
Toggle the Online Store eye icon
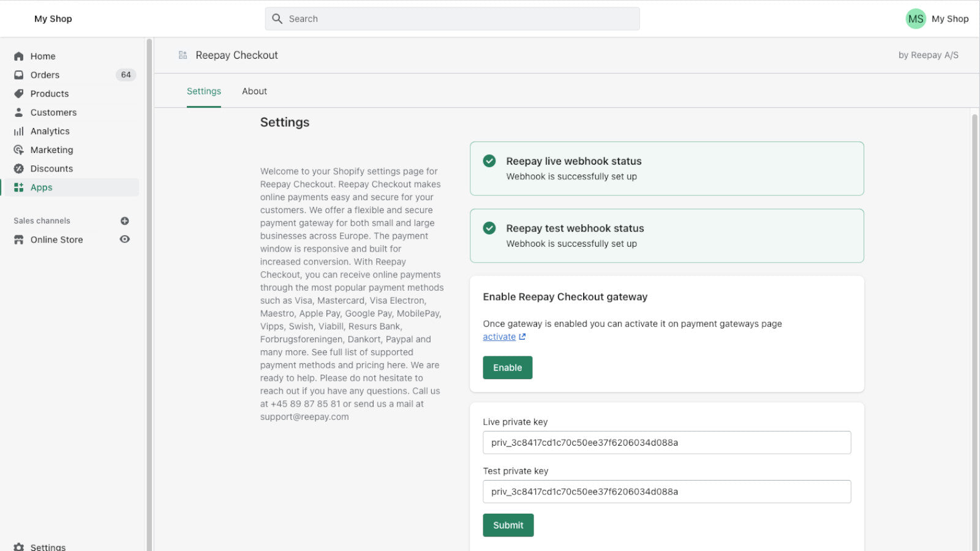(x=125, y=239)
